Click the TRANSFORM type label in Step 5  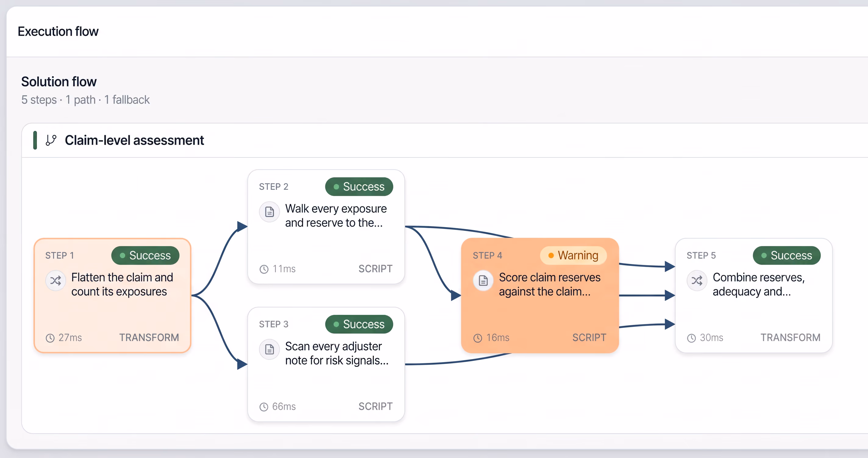(791, 337)
